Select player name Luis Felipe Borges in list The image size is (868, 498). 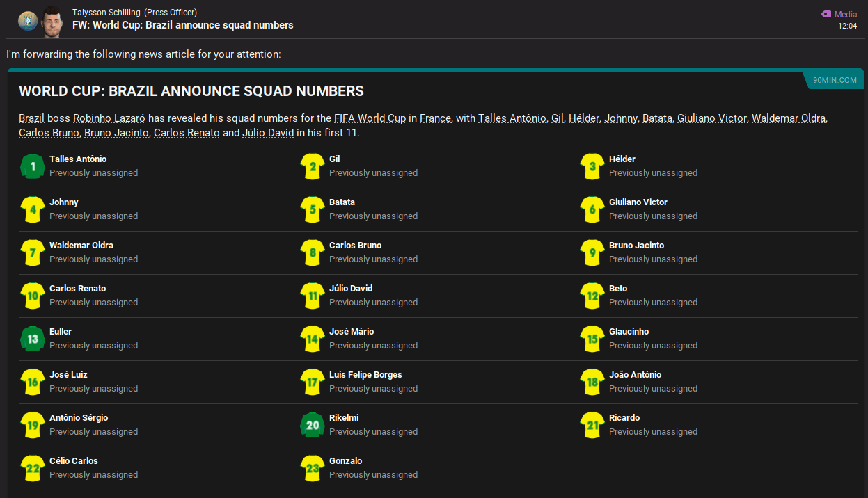[365, 375]
